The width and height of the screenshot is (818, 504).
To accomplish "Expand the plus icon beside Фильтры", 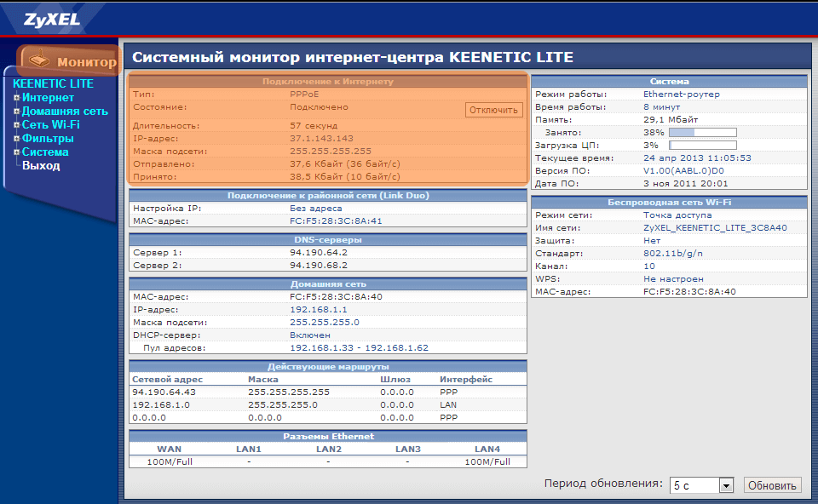I will (x=16, y=139).
